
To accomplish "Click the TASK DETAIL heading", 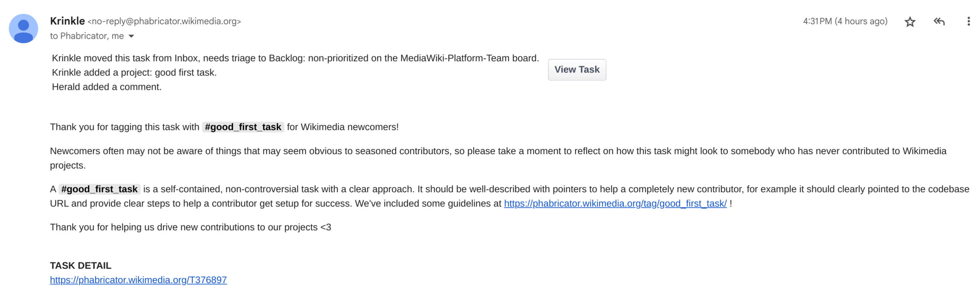I will click(81, 266).
